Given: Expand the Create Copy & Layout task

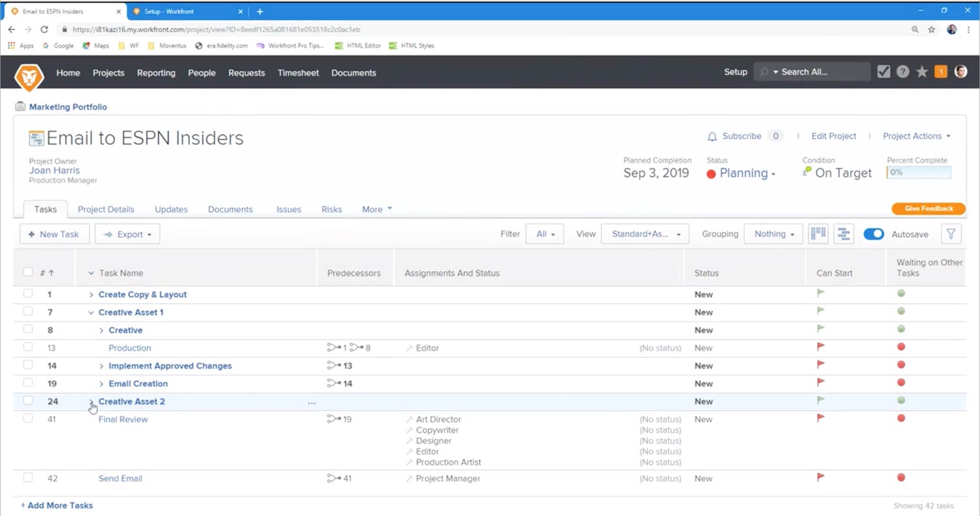Looking at the screenshot, I should click(x=91, y=295).
